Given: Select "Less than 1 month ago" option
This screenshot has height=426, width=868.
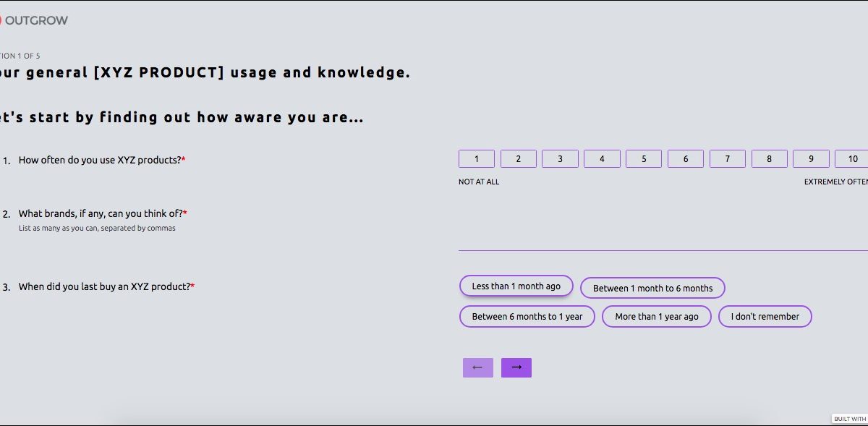Looking at the screenshot, I should (x=516, y=286).
